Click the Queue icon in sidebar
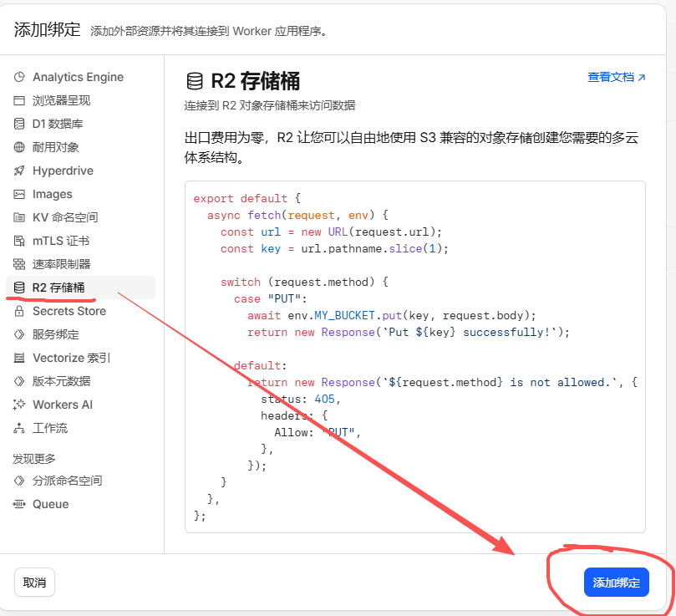This screenshot has width=676, height=616. point(19,504)
